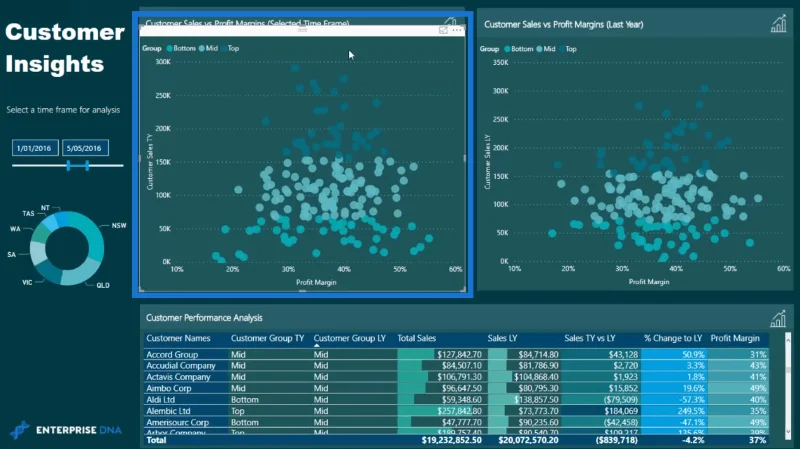
Task: Select the Actavis Company row name
Action: click(178, 377)
